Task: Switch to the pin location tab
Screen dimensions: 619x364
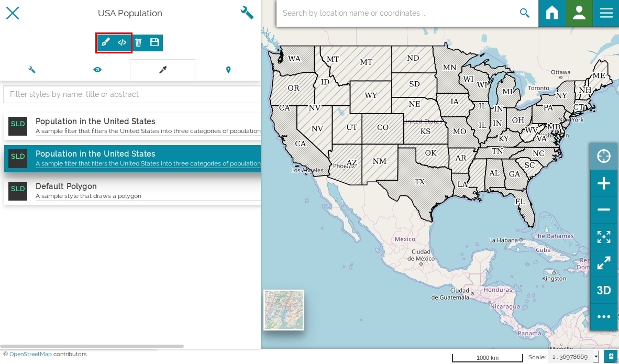Action: point(228,70)
